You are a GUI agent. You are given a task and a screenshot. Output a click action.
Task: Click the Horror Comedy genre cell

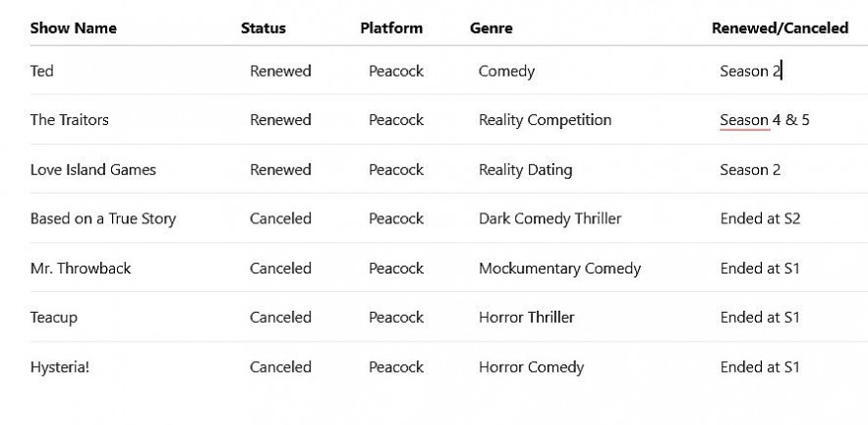pyautogui.click(x=531, y=367)
